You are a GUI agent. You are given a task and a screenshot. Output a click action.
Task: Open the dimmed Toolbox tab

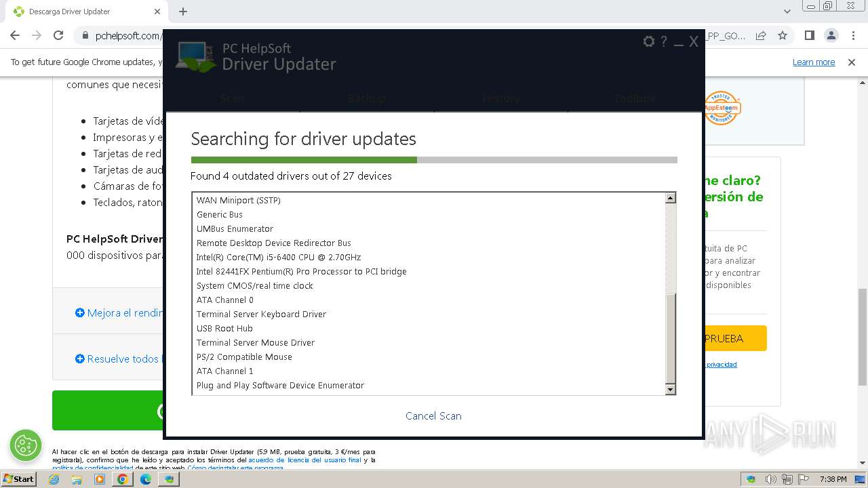pos(635,98)
